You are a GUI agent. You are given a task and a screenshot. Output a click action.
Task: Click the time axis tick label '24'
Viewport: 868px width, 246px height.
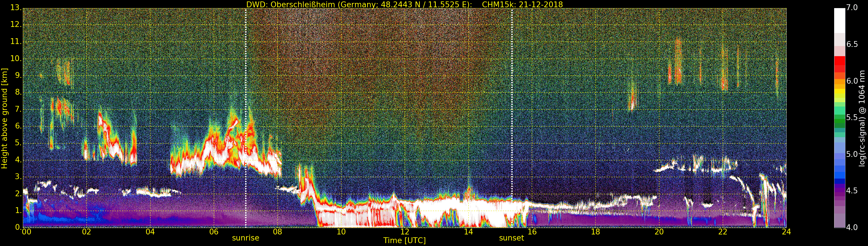point(786,232)
